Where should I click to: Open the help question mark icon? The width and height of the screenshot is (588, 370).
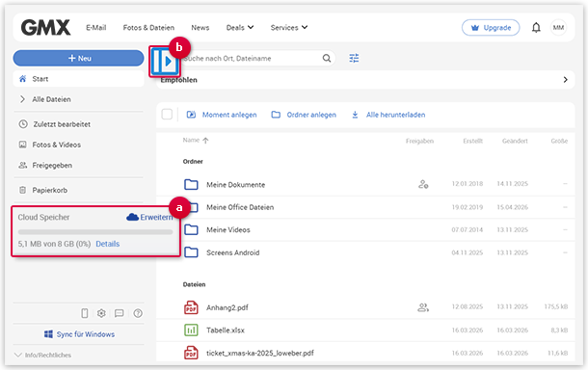[x=138, y=313]
